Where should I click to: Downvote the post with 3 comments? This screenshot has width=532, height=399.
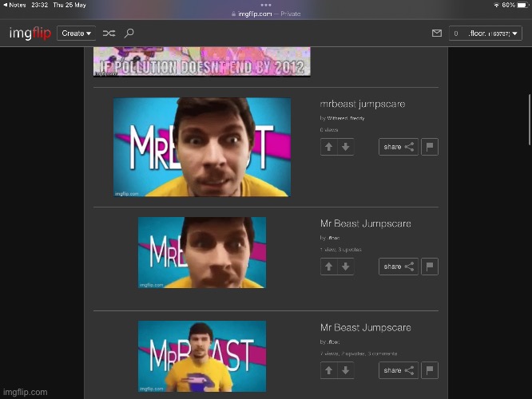tap(346, 370)
